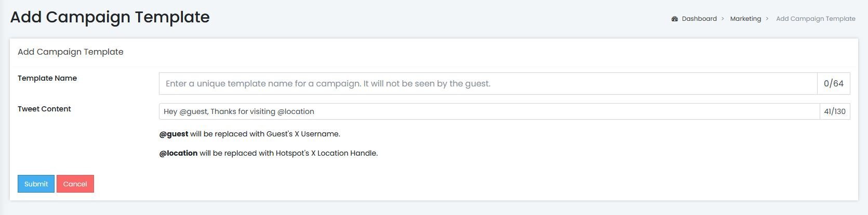Click the large Add Campaign Template page heading
The width and height of the screenshot is (868, 215).
coord(110,17)
